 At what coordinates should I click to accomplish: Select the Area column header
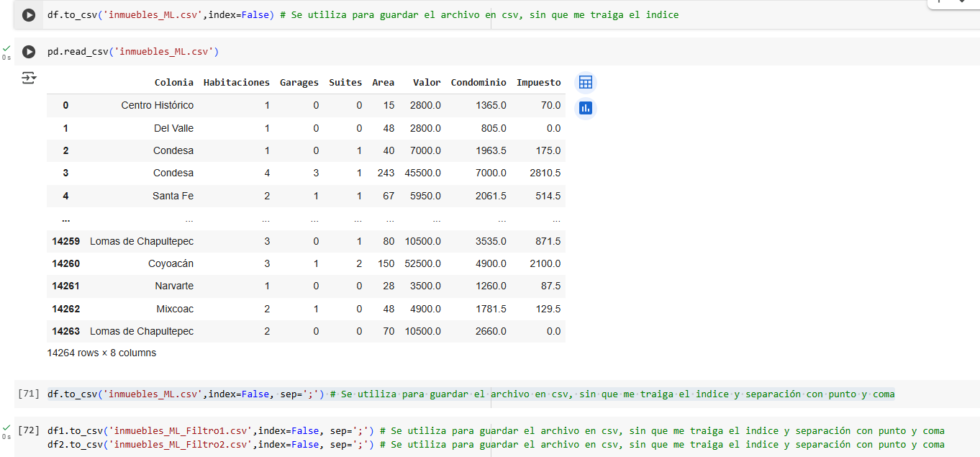[383, 83]
